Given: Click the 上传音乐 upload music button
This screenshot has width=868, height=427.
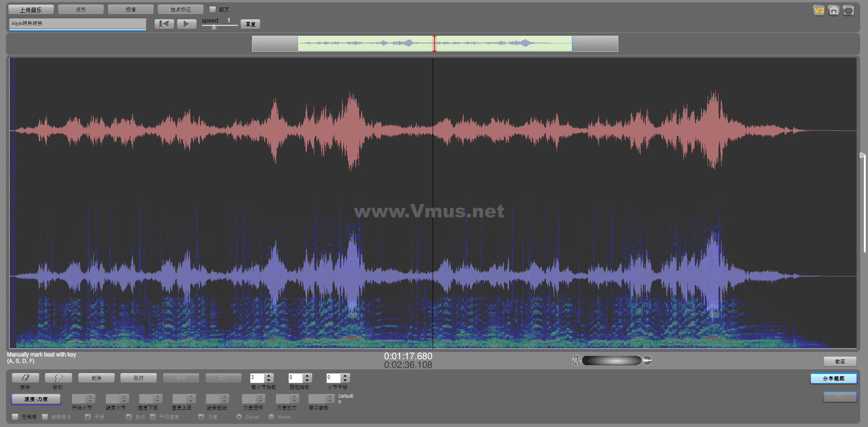Looking at the screenshot, I should [31, 10].
